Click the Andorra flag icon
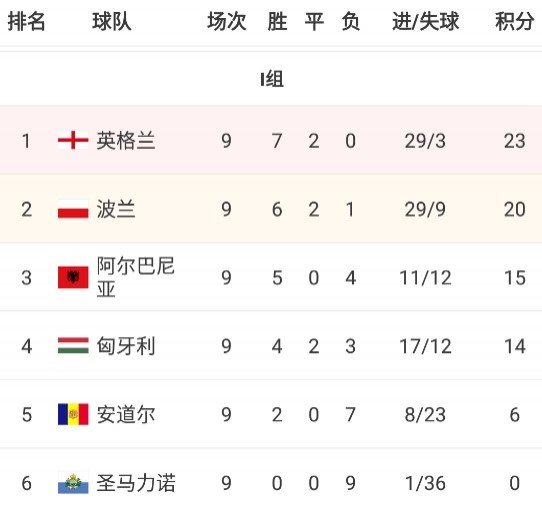 73,414
